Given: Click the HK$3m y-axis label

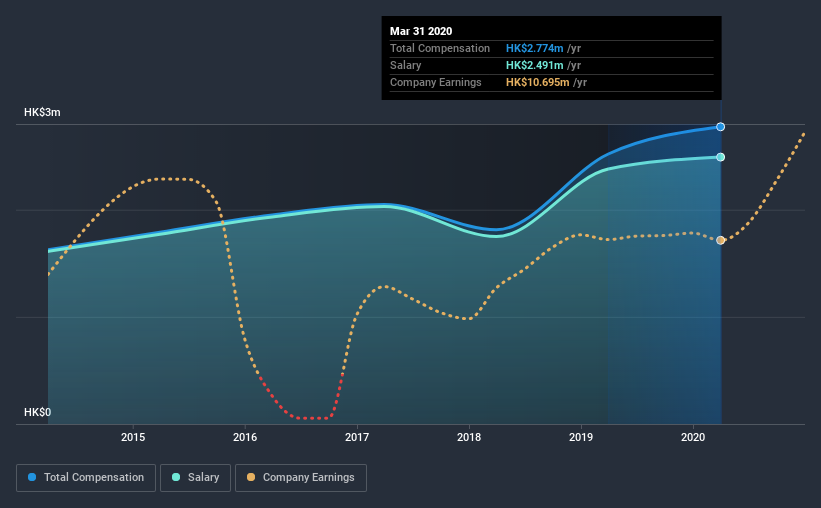Looking at the screenshot, I should pyautogui.click(x=42, y=113).
